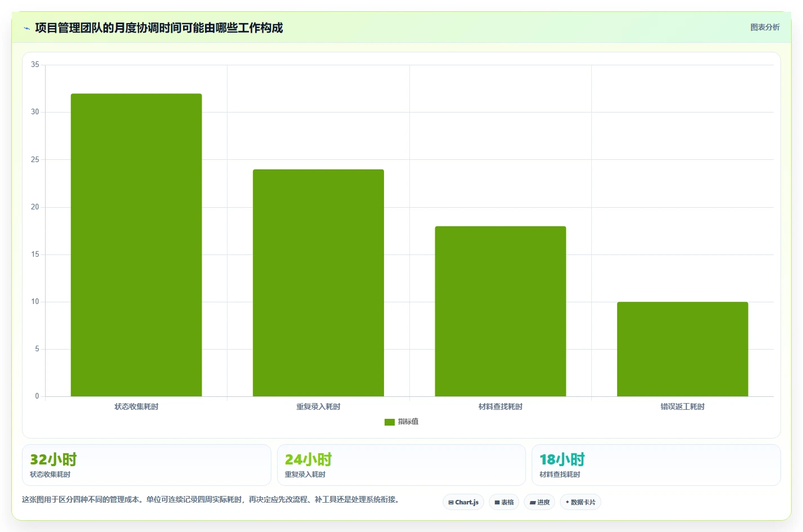
Task: Open the 32小时 状态收集耗时 stat card
Action: 146,465
